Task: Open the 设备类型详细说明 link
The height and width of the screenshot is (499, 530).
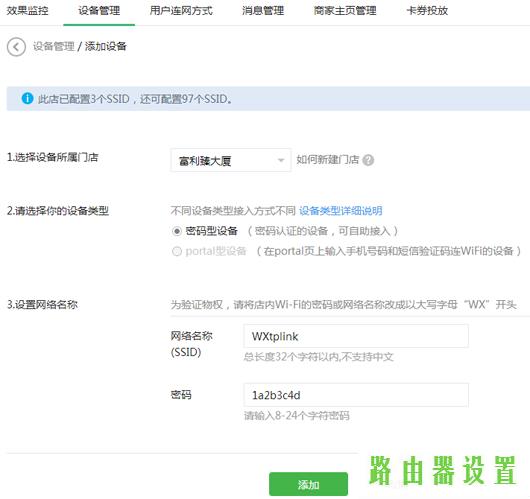Action: tap(341, 211)
